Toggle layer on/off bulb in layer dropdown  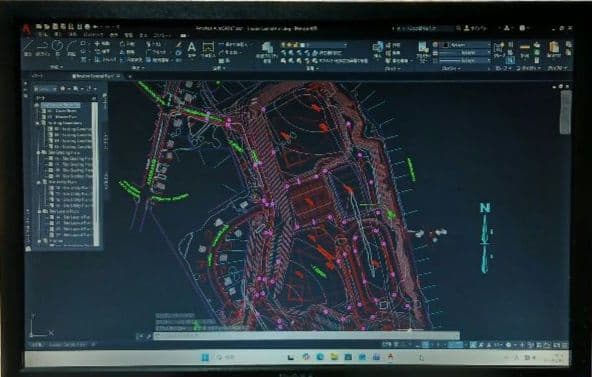(x=284, y=45)
